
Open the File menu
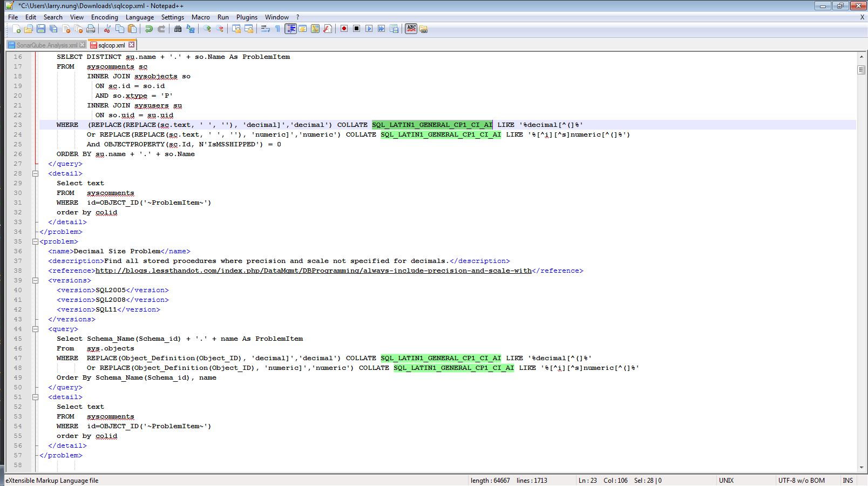(13, 17)
